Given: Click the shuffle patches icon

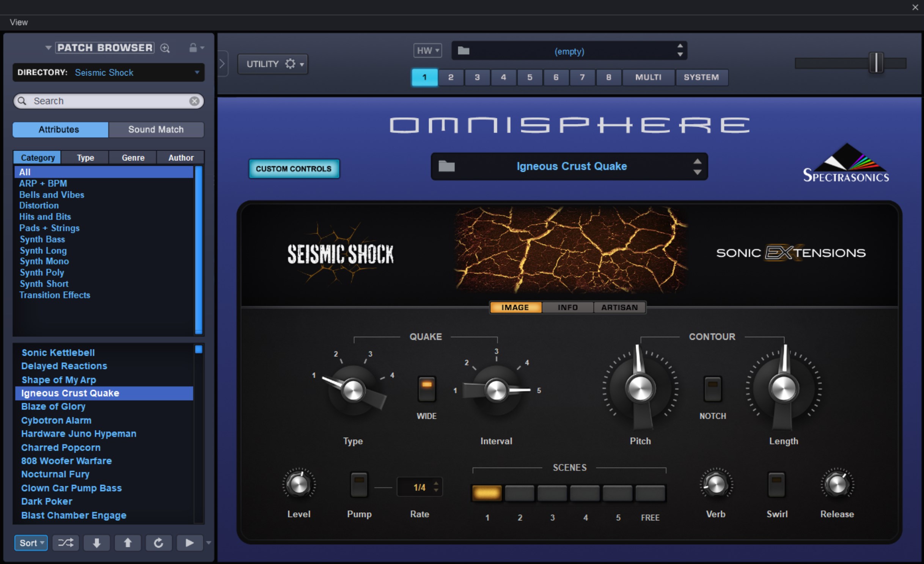Looking at the screenshot, I should click(66, 543).
